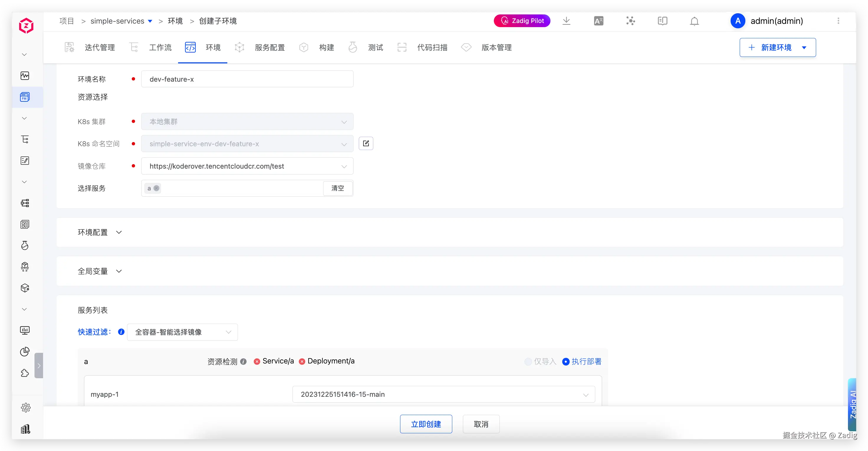The width and height of the screenshot is (868, 451).
Task: Switch to the 工作流 tab
Action: (160, 48)
